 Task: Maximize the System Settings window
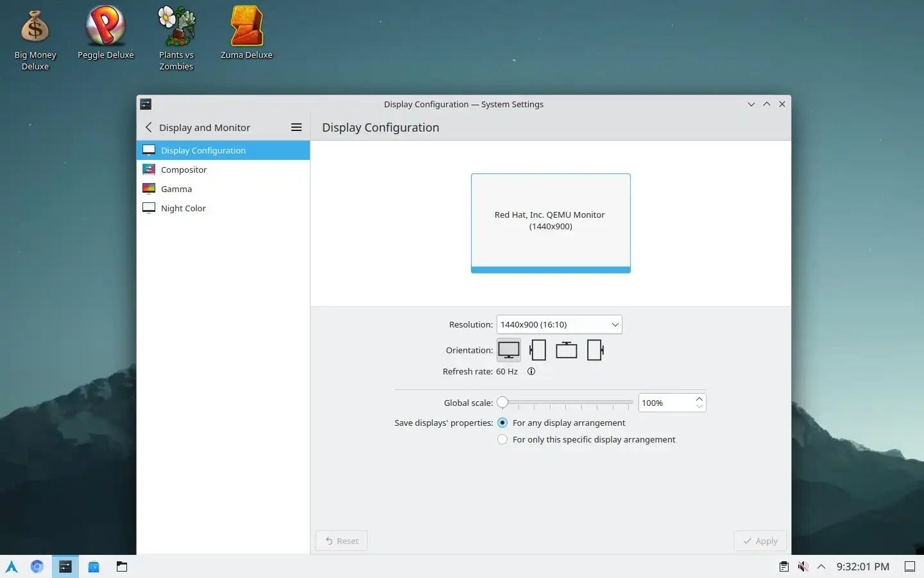767,104
